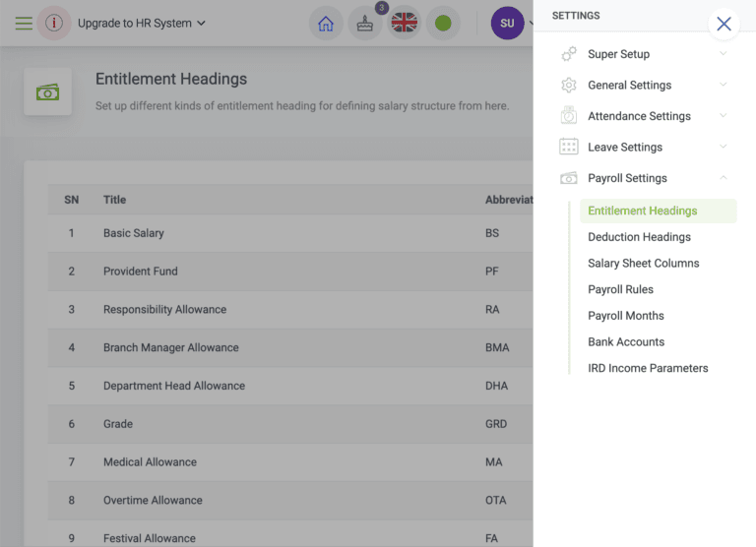Open the hamburger menu icon

24,24
